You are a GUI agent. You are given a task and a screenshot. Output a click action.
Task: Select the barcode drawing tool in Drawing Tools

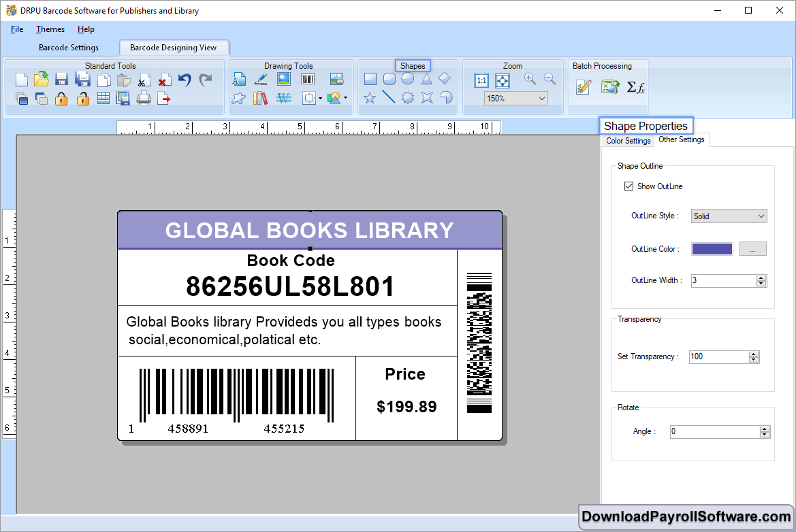pos(307,78)
